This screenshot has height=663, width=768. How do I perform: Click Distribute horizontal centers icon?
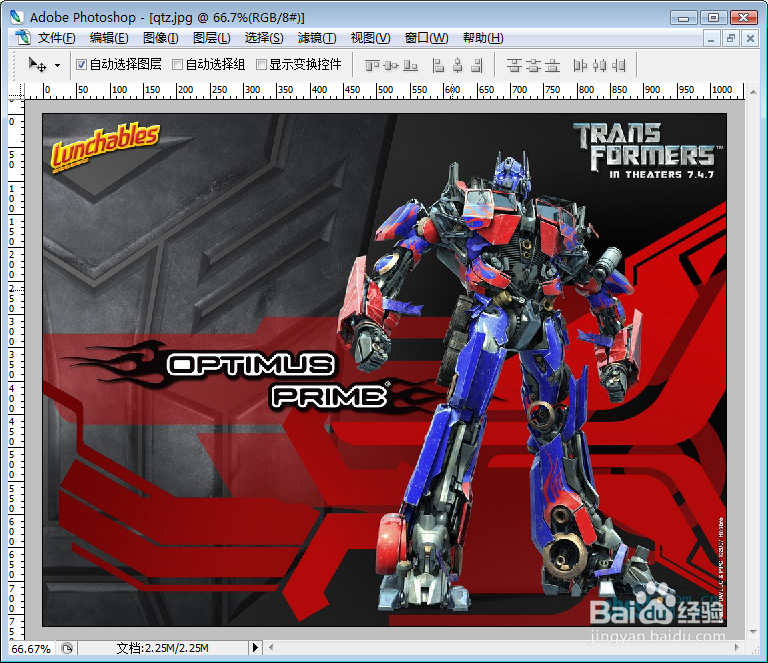pyautogui.click(x=600, y=65)
